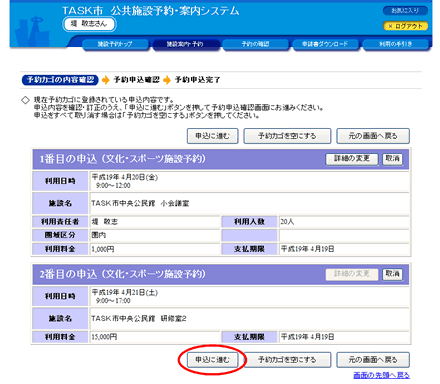
Task: Click 元の画面へ戻る above the first application
Action: tap(373, 136)
